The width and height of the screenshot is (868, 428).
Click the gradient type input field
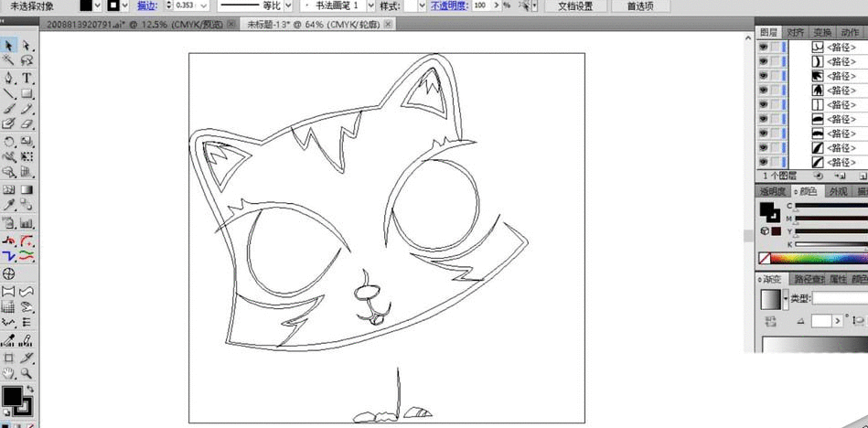click(840, 299)
